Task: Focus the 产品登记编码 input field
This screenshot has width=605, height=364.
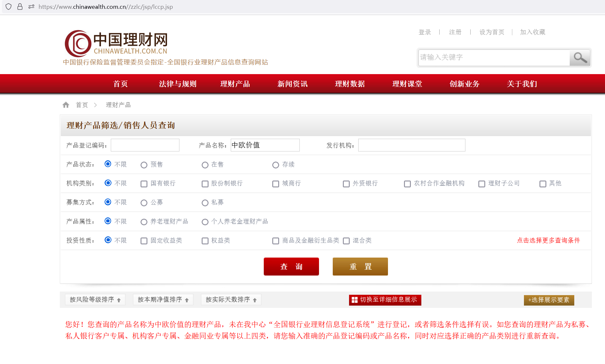Action: pos(145,145)
